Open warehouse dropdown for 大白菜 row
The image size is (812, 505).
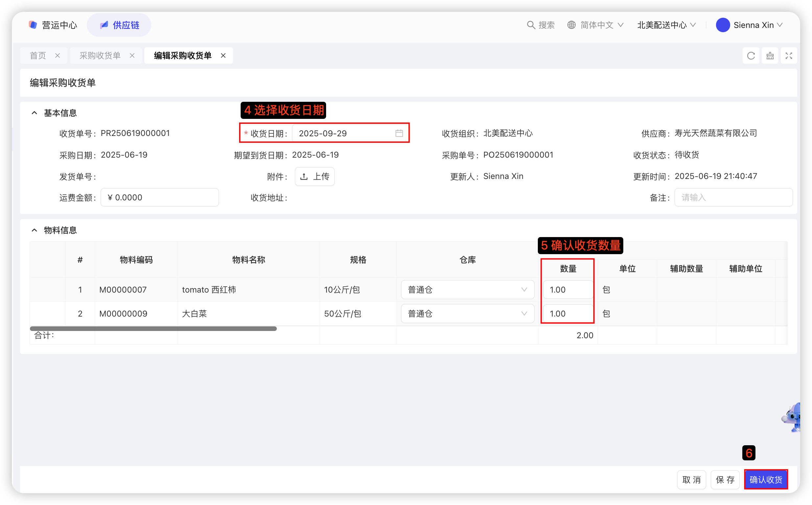point(467,314)
